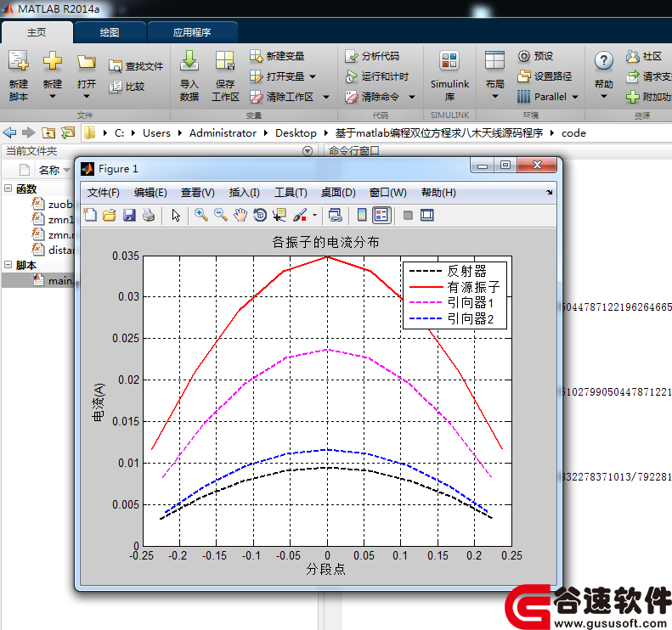Toggle the Rotate 3D tool
The image size is (672, 630).
click(260, 215)
